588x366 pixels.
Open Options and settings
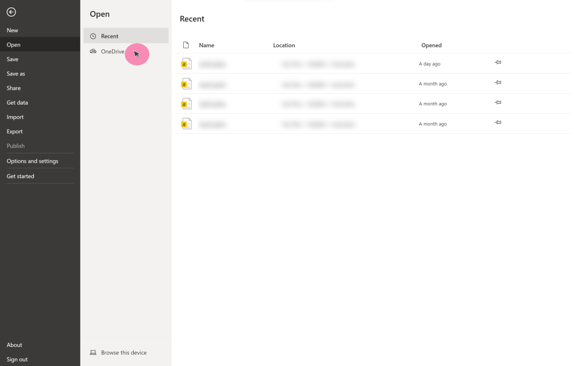pos(32,161)
